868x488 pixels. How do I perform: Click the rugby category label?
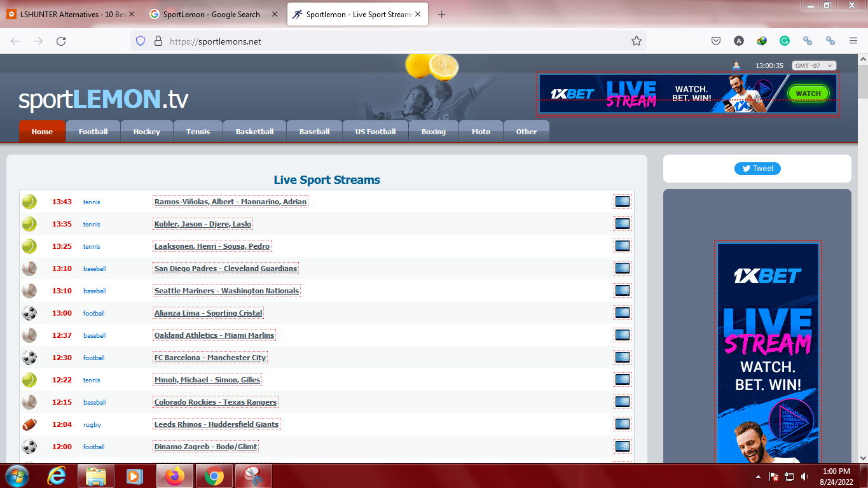[x=92, y=424]
